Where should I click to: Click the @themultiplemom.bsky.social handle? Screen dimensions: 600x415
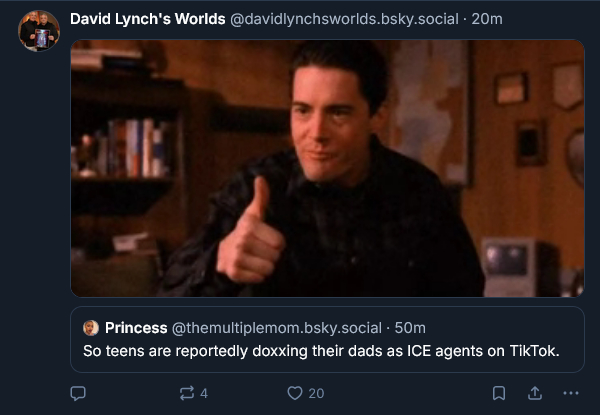coord(277,328)
